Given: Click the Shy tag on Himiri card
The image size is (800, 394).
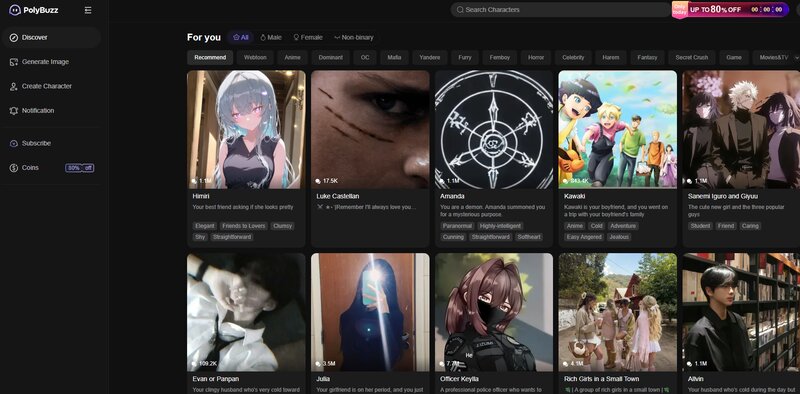Looking at the screenshot, I should click(199, 237).
